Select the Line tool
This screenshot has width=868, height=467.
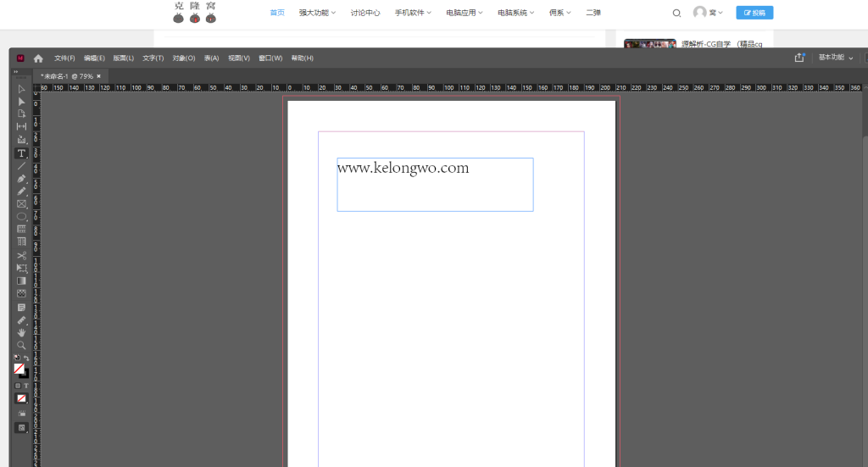pyautogui.click(x=21, y=166)
